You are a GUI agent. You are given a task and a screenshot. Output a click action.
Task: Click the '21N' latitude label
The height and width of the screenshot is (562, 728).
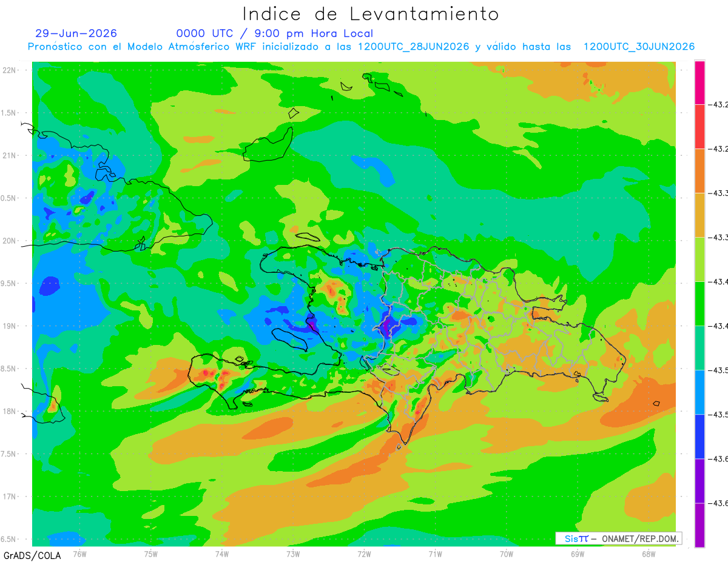(x=9, y=155)
